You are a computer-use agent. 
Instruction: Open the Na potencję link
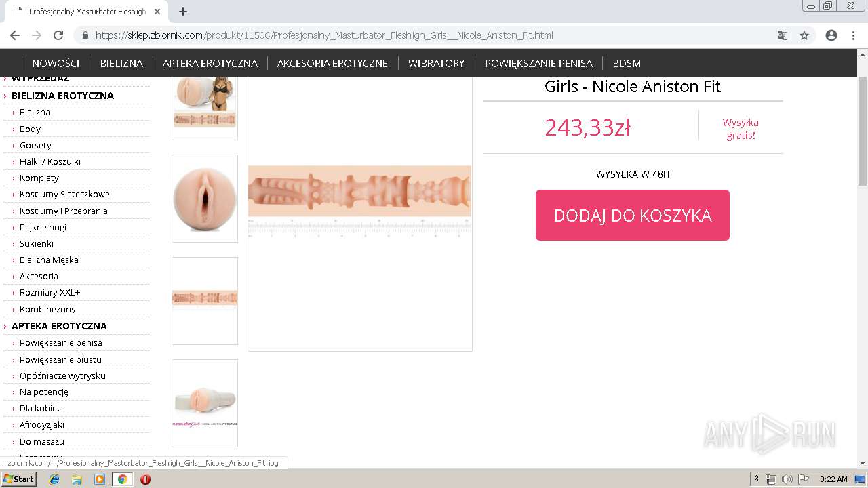pos(44,392)
